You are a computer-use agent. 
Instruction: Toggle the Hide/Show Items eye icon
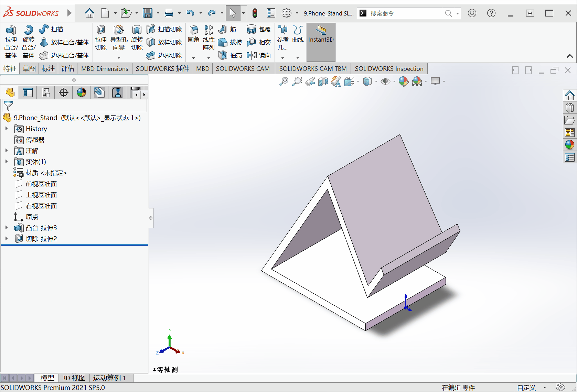tap(385, 81)
